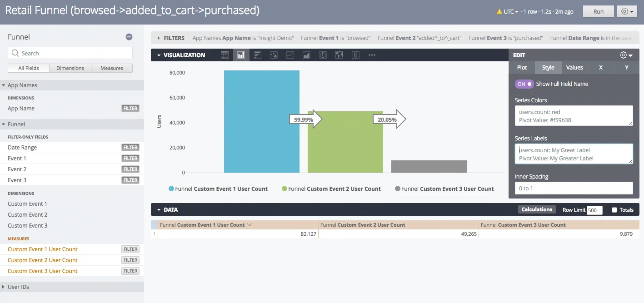Select the map visualization icon
644x303 pixels.
tap(339, 55)
